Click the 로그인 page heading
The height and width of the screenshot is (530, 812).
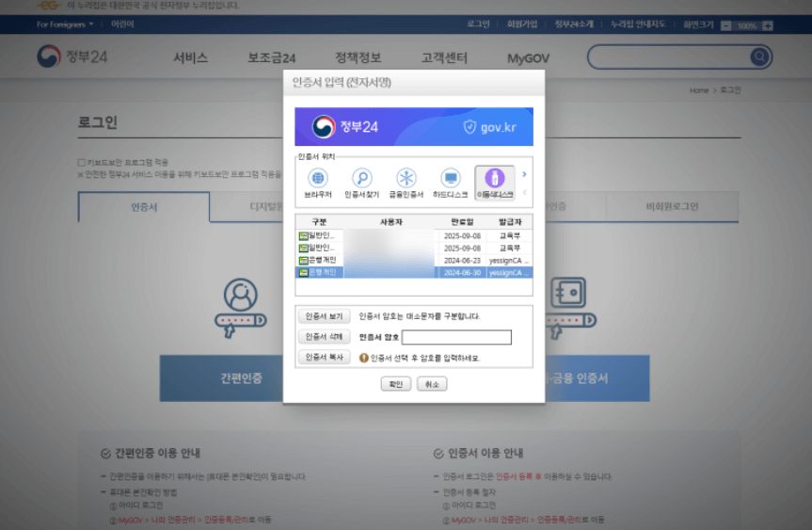97,122
